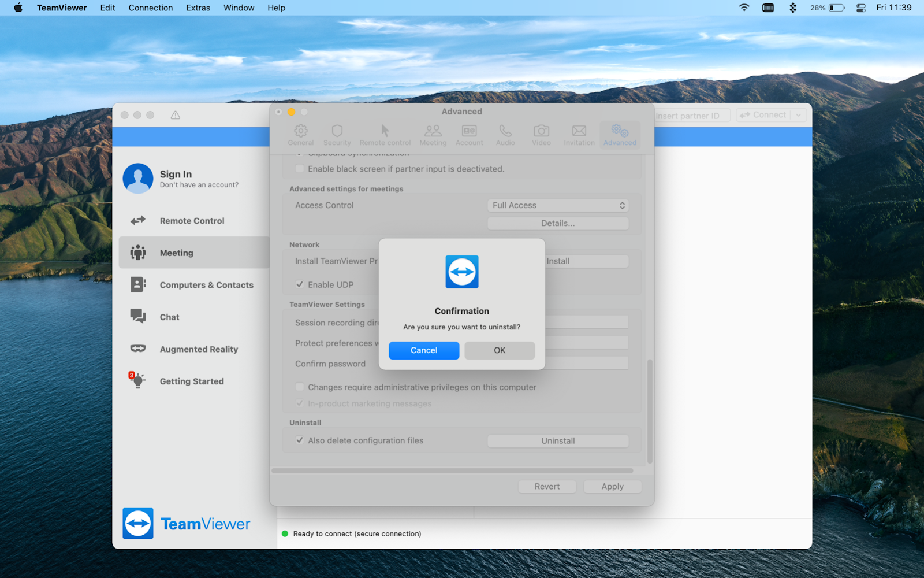The height and width of the screenshot is (578, 924).
Task: Click the Sign In link
Action: tap(176, 174)
